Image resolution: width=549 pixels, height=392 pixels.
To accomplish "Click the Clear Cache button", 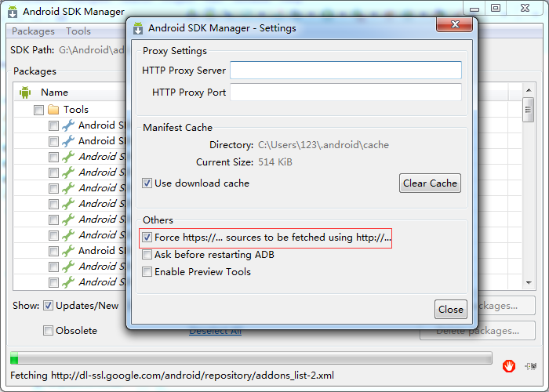I will [430, 183].
